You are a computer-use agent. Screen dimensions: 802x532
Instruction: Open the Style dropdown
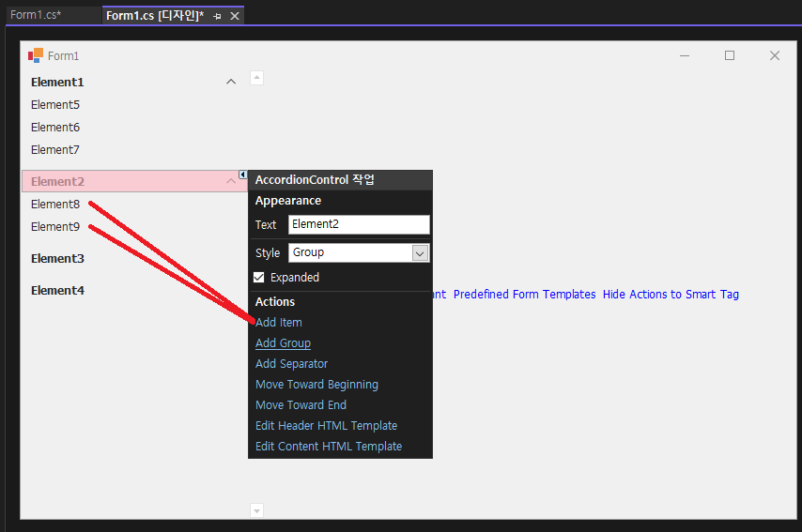tap(420, 253)
